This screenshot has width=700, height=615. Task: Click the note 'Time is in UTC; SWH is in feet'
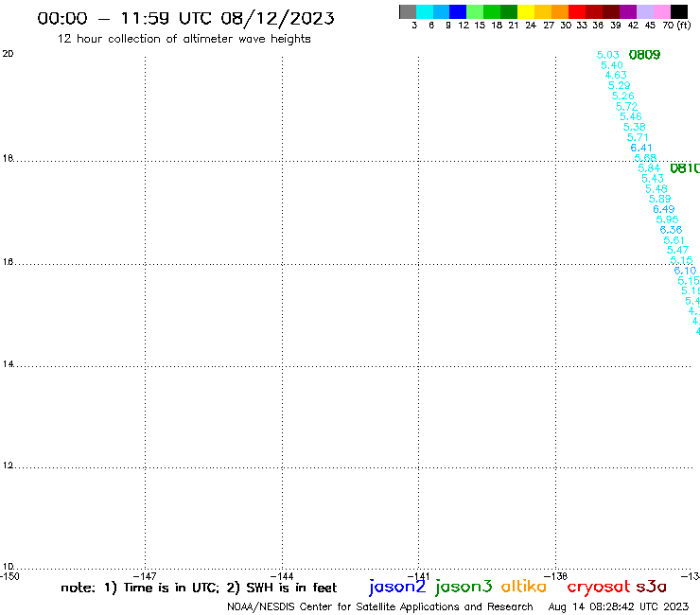(199, 588)
